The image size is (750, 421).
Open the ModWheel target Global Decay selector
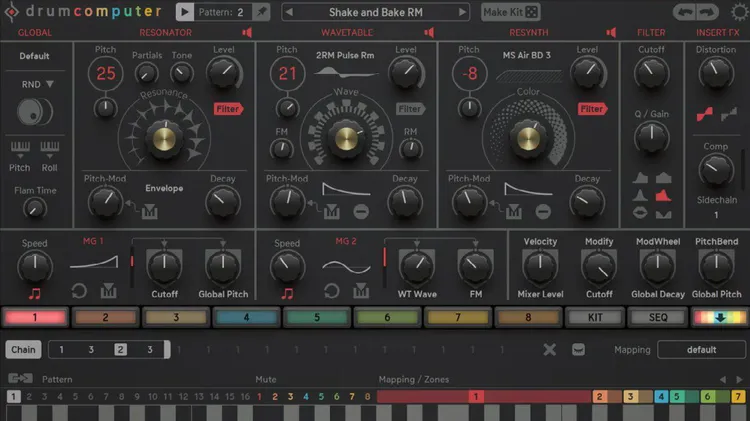(x=658, y=294)
